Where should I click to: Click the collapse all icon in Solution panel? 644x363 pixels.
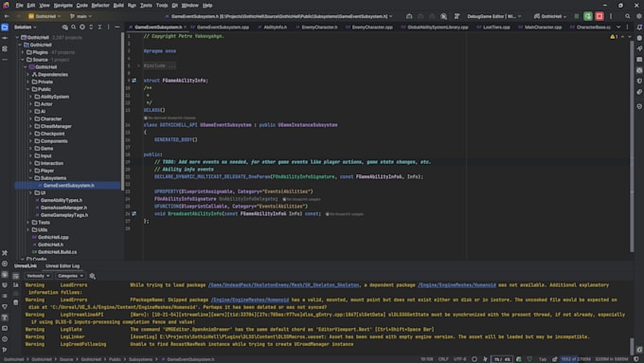(99, 27)
